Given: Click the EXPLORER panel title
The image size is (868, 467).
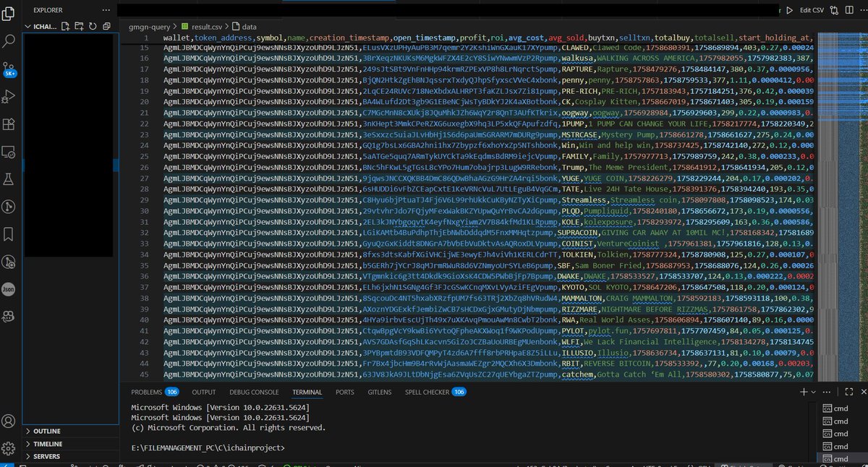Looking at the screenshot, I should pyautogui.click(x=47, y=10).
